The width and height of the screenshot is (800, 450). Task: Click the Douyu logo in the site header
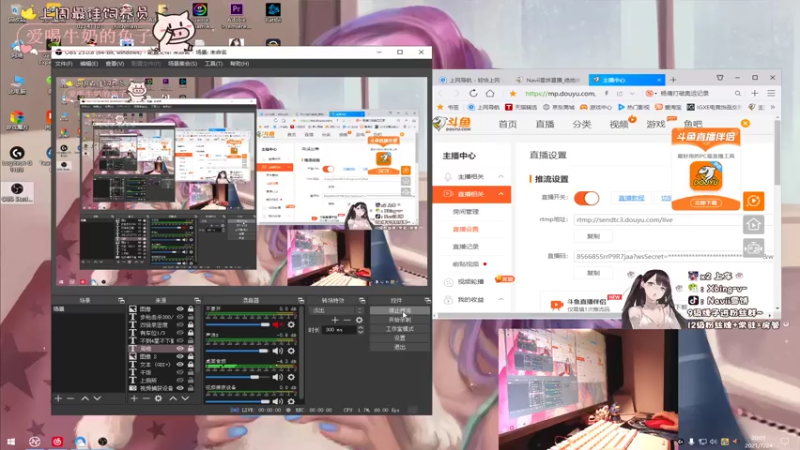tap(453, 124)
